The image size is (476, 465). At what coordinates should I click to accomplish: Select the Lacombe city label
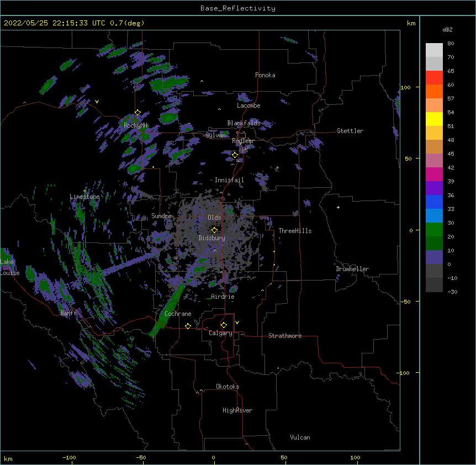[248, 105]
